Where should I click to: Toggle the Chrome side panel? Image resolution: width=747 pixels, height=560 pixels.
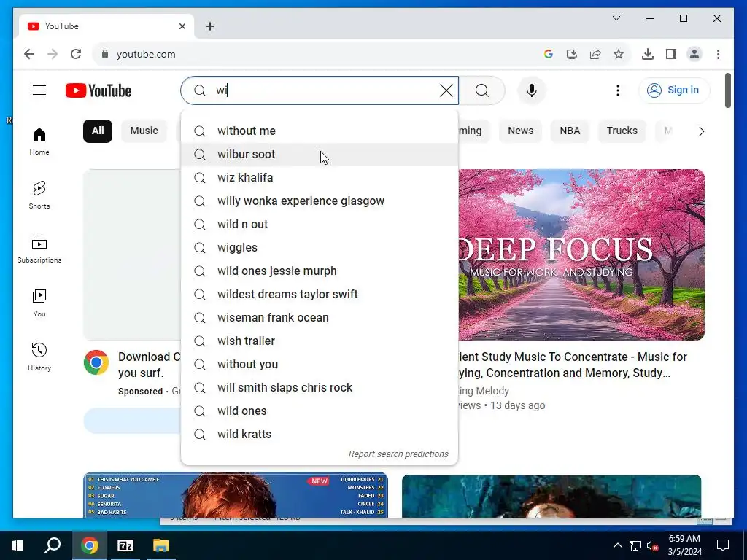tap(671, 54)
